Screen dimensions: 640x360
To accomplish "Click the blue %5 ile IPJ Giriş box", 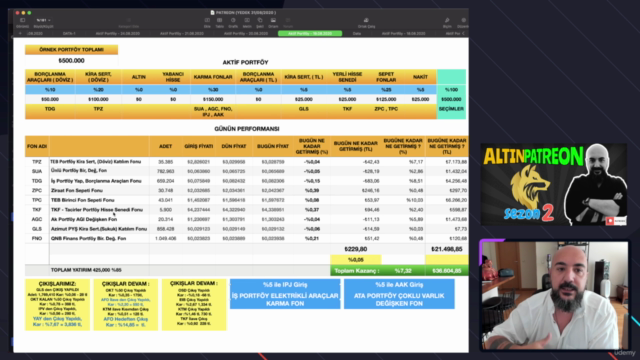I will pyautogui.click(x=285, y=294).
